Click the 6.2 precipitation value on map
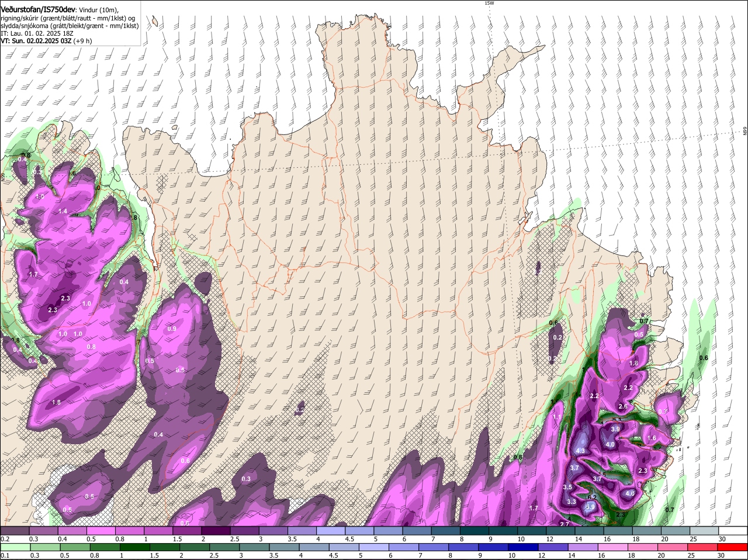The image size is (748, 560). (x=592, y=497)
